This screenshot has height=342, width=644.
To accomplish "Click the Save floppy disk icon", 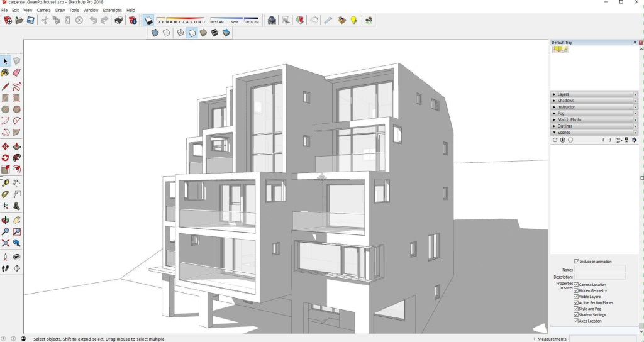I will click(x=30, y=20).
